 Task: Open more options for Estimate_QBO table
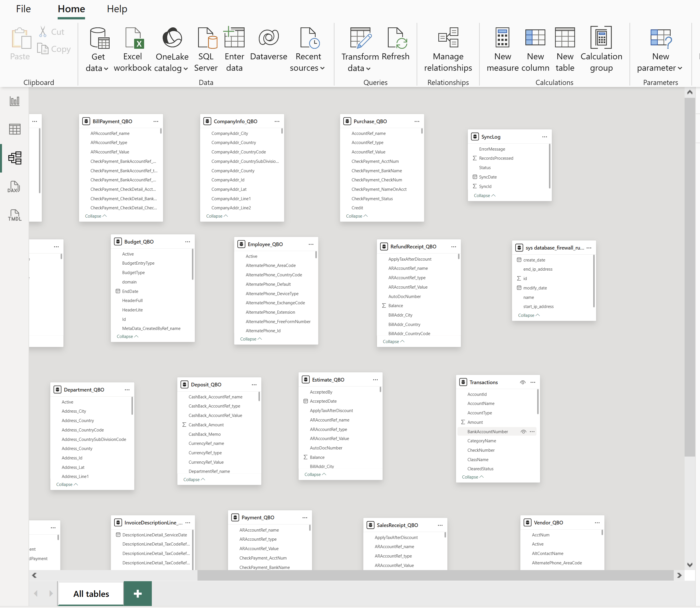(375, 380)
